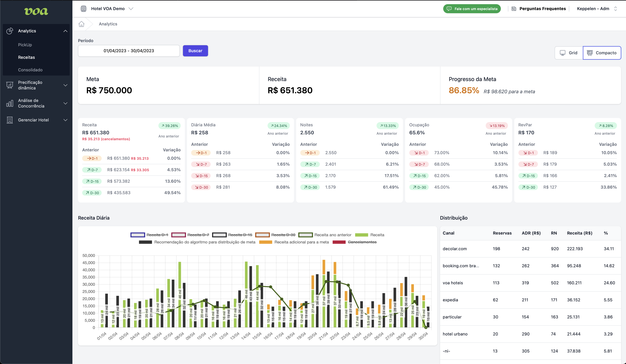Click the hotel building icon in the header
This screenshot has width=626, height=364.
[83, 9]
